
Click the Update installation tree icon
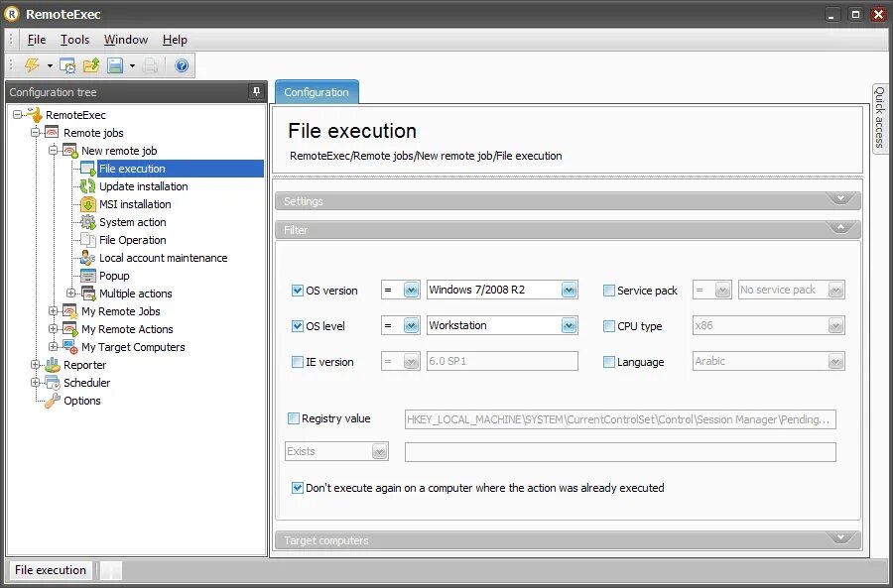coord(87,186)
